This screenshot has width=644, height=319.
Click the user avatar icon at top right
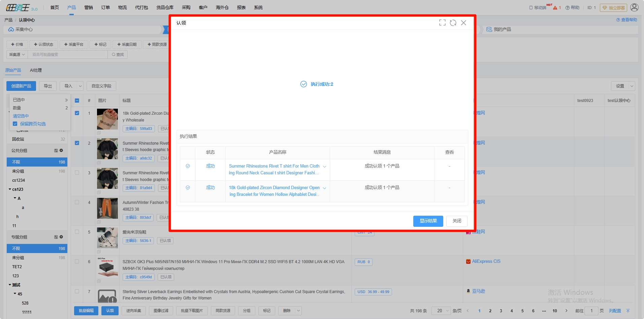[634, 7]
